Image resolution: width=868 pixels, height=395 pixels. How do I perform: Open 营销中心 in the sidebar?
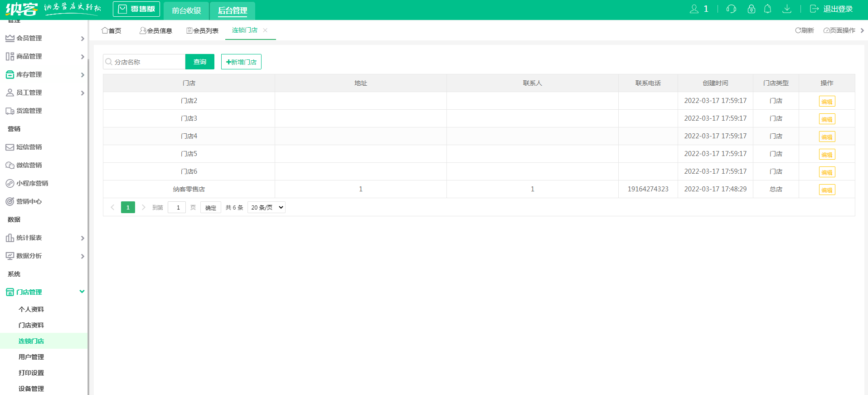29,201
